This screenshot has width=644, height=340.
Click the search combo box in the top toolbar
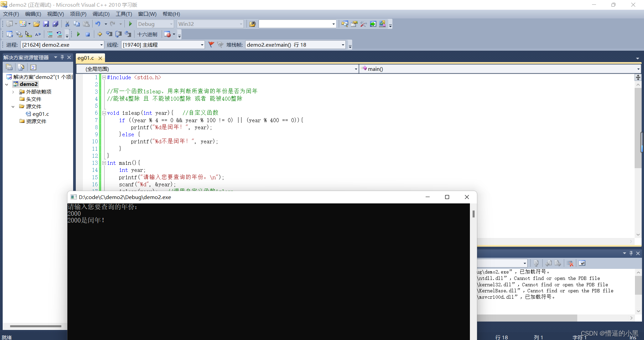pos(297,24)
